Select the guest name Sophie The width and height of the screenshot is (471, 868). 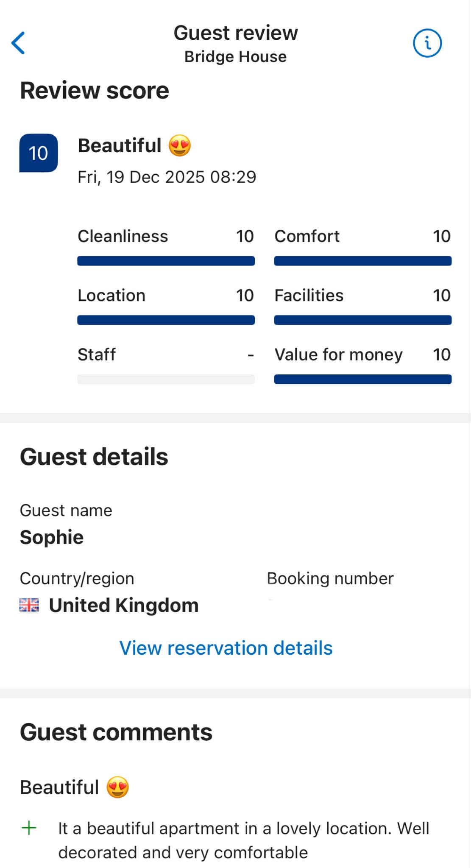point(52,537)
